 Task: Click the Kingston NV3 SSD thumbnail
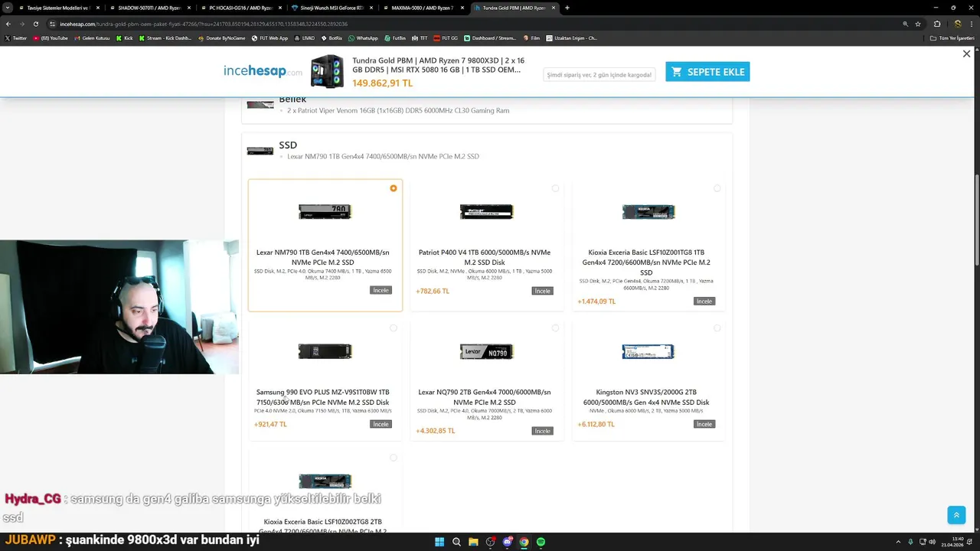648,351
